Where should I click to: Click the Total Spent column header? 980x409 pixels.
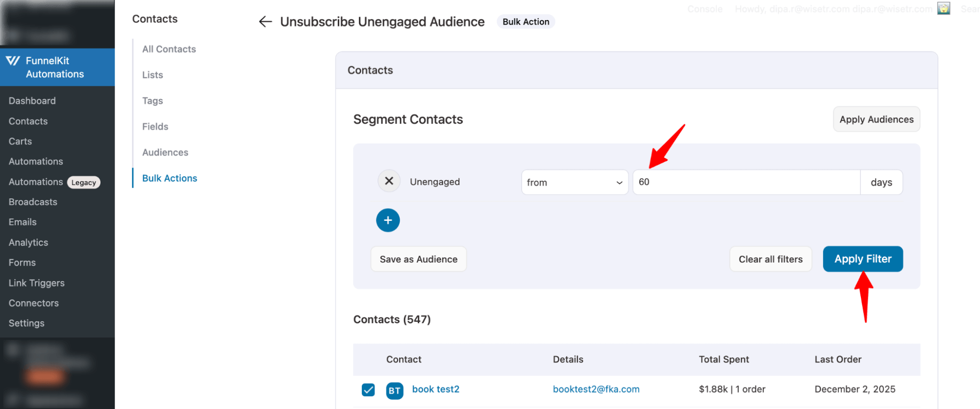[x=724, y=360]
